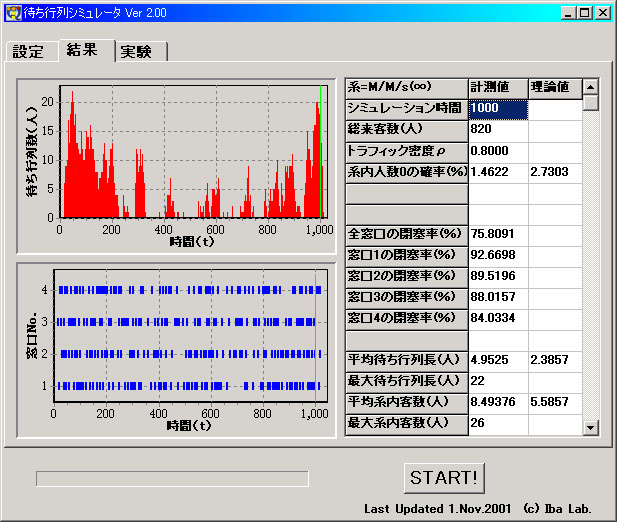Viewport: 617px width, 522px height.
Task: Select the simulation time cell showing 1000
Action: click(497, 108)
